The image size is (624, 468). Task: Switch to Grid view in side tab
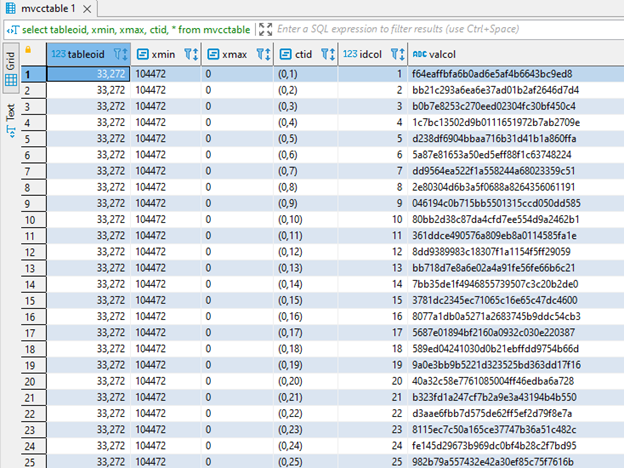pos(11,68)
